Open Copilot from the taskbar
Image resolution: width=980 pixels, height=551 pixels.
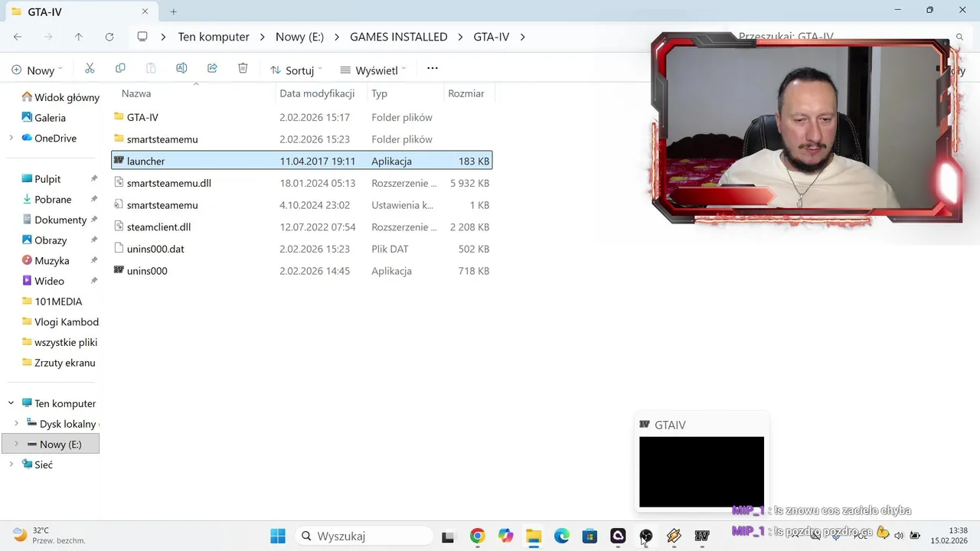pos(505,536)
